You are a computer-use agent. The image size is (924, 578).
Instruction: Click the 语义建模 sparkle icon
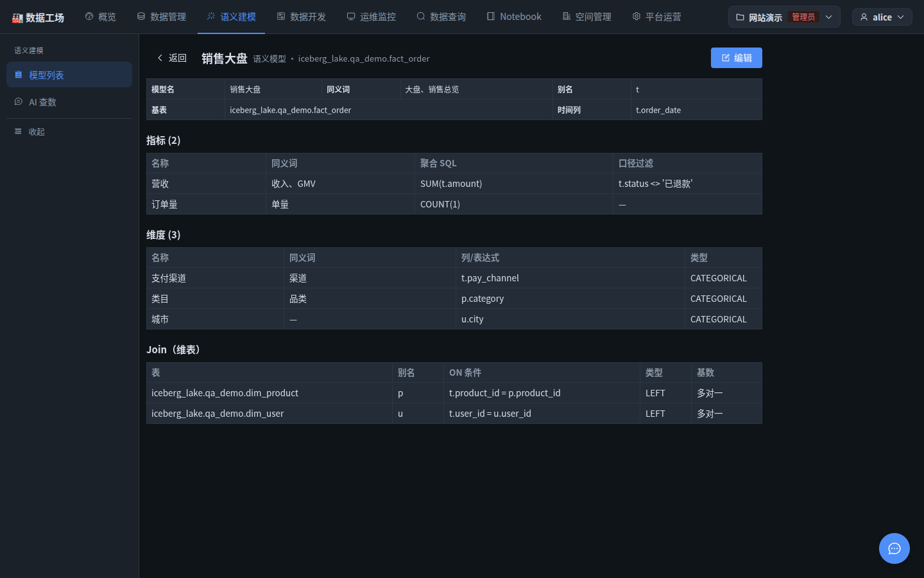tap(211, 16)
